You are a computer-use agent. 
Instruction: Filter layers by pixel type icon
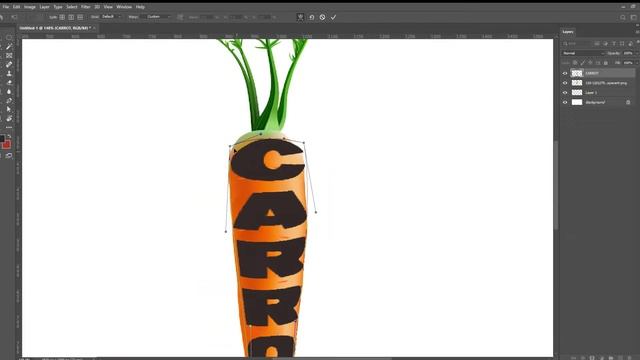tap(597, 43)
